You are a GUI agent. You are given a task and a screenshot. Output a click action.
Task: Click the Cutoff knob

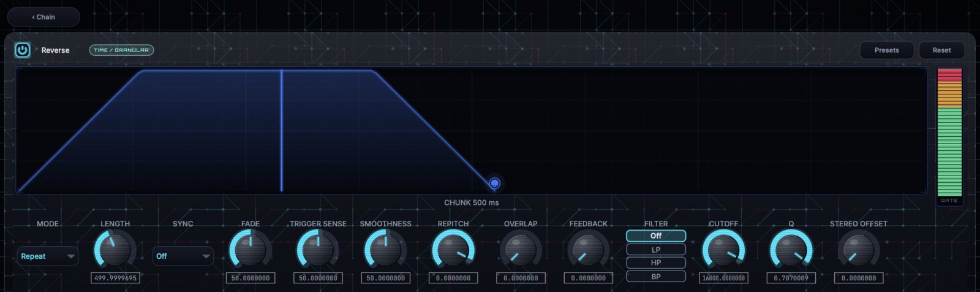click(x=723, y=250)
